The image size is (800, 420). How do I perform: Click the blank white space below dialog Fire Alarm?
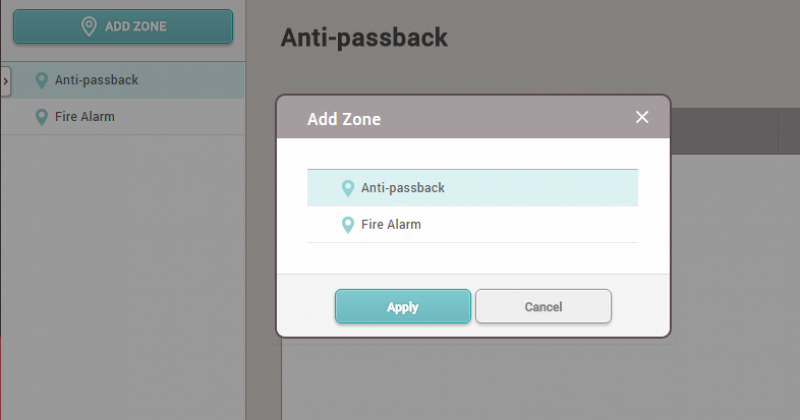click(x=472, y=257)
